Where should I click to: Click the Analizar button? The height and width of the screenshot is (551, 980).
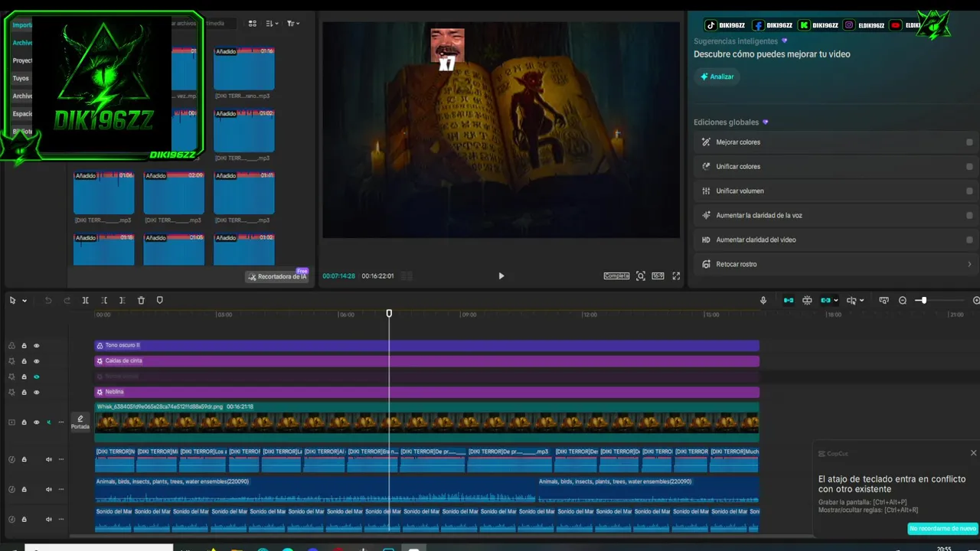pyautogui.click(x=717, y=77)
